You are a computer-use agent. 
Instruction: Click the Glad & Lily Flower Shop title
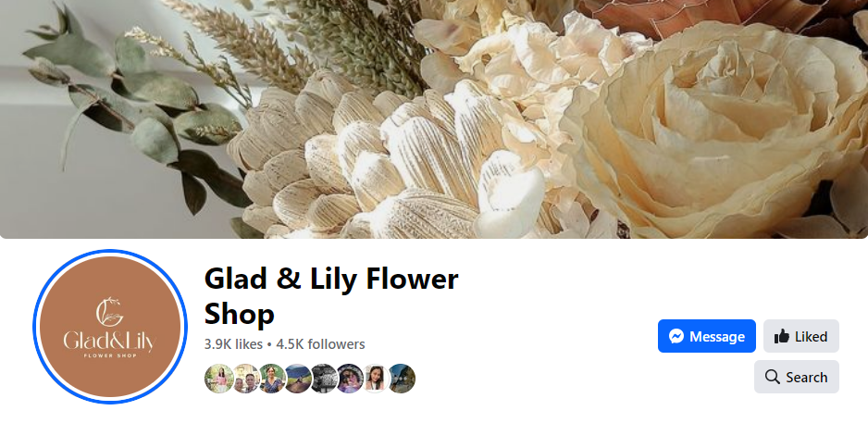pyautogui.click(x=331, y=296)
